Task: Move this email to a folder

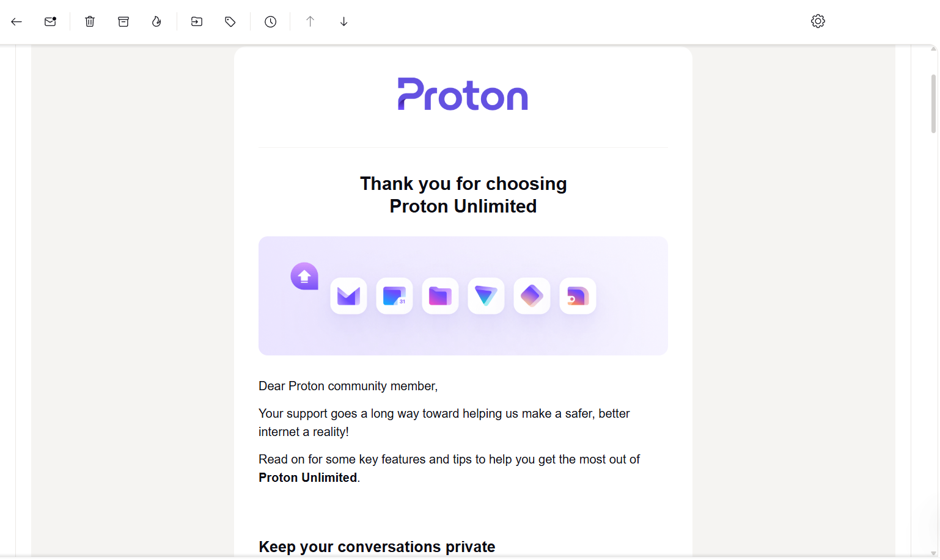Action: [196, 21]
